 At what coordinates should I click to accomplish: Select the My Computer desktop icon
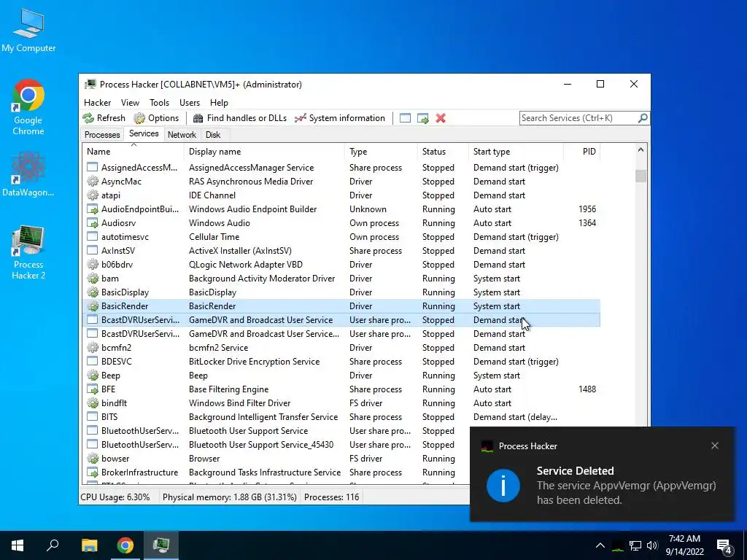pos(28,30)
